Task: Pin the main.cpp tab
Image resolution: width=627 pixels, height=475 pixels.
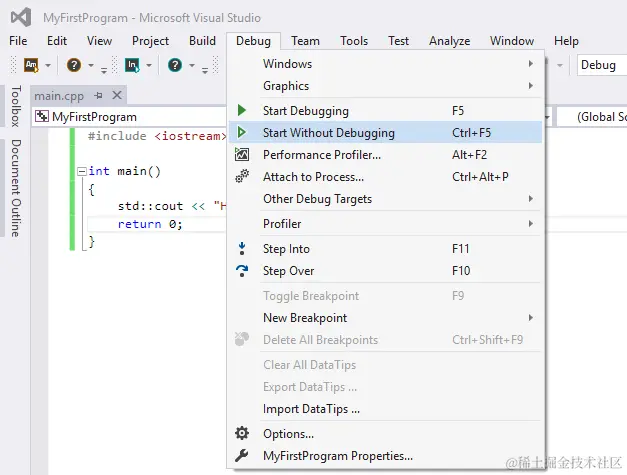Action: [98, 96]
